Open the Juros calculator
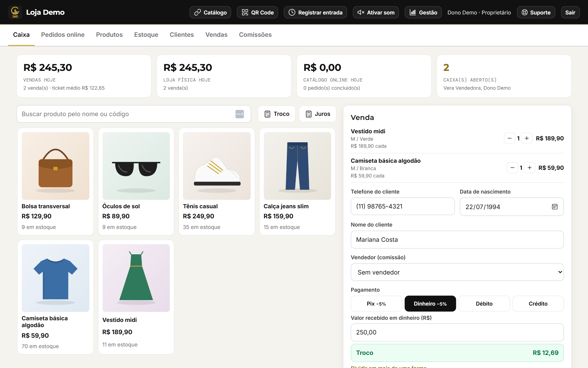 (x=318, y=114)
